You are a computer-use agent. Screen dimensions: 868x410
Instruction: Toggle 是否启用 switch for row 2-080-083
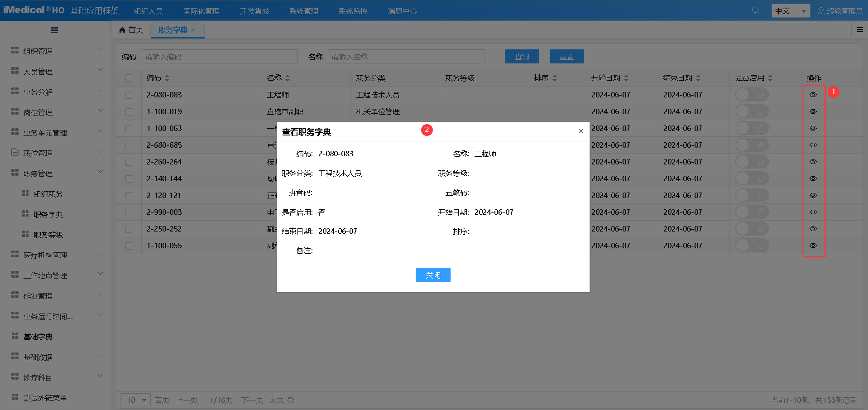[x=751, y=95]
